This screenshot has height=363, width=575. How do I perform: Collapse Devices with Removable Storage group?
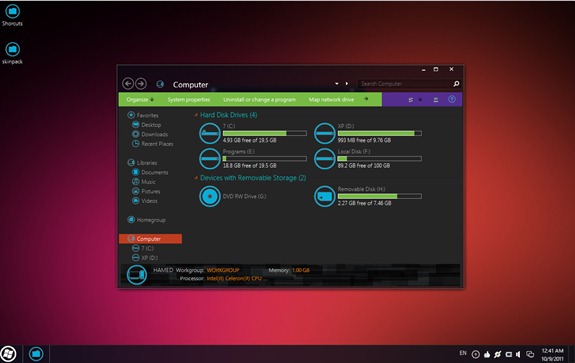[196, 178]
